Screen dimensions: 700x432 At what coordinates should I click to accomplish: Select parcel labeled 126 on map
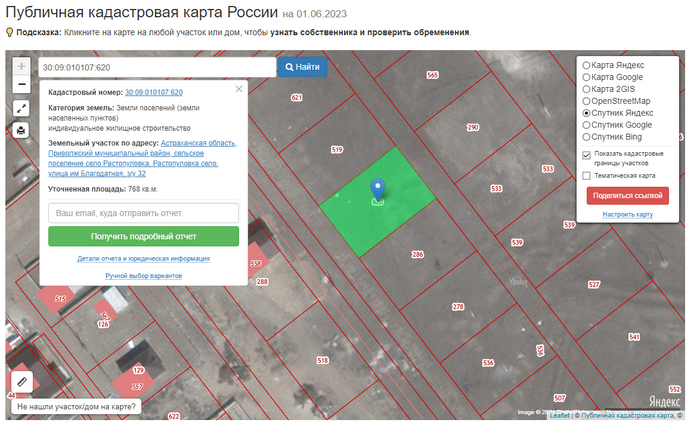(x=103, y=324)
